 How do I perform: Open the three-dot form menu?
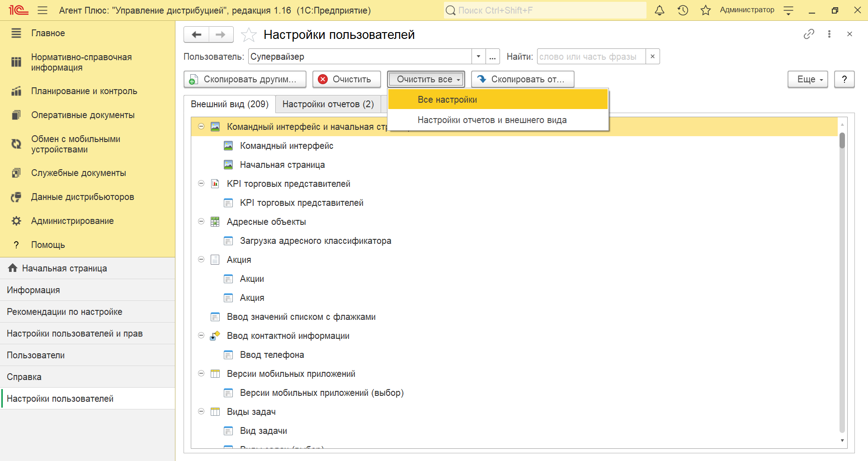click(x=829, y=34)
